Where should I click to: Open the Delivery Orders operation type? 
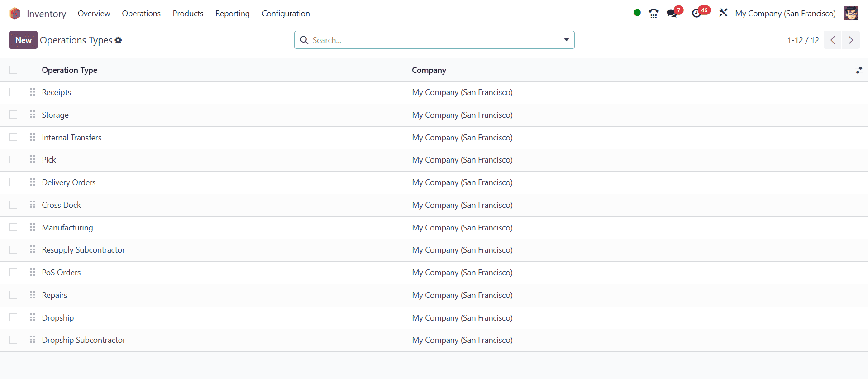(69, 182)
